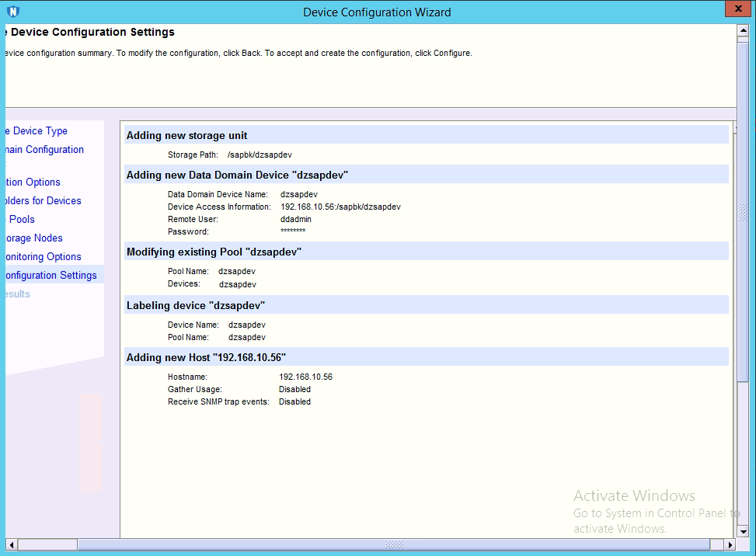Jump to the Configuration Options step
This screenshot has height=556, width=756.
(x=33, y=182)
